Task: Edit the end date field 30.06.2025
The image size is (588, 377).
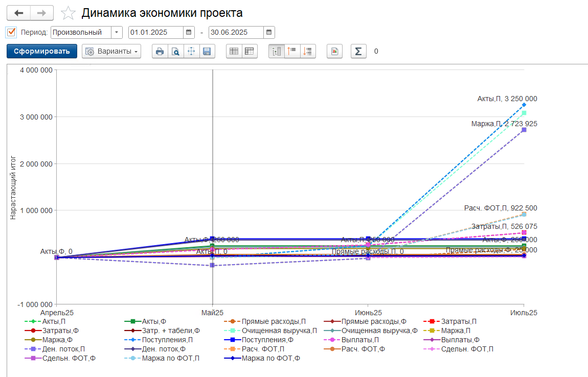Action: pyautogui.click(x=236, y=32)
